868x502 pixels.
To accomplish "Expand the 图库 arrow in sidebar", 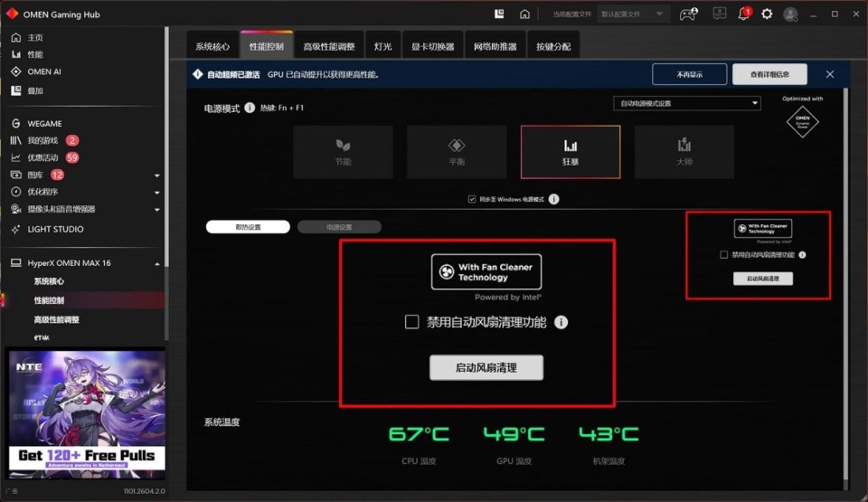I will pos(156,175).
